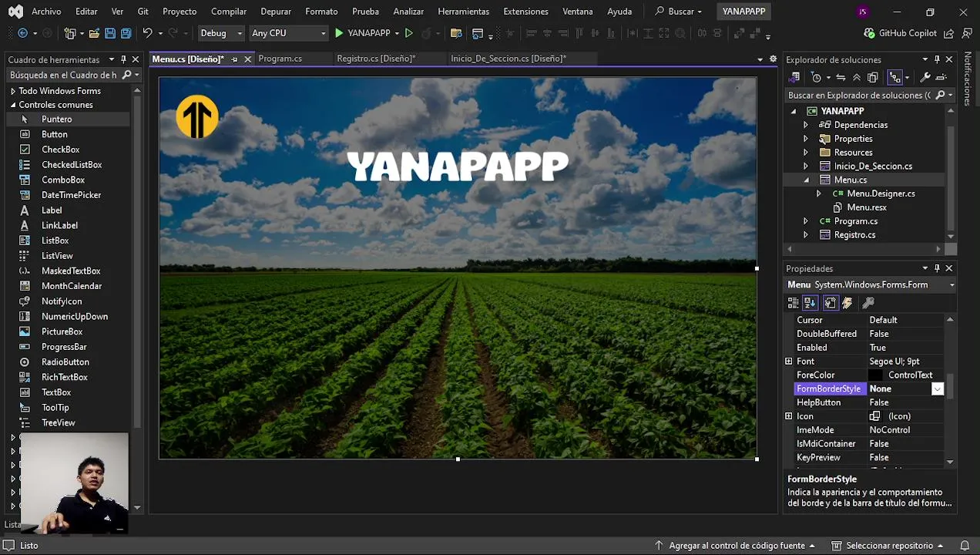Screen dimensions: 980x555
Task: Expand the Icon property
Action: (788, 416)
